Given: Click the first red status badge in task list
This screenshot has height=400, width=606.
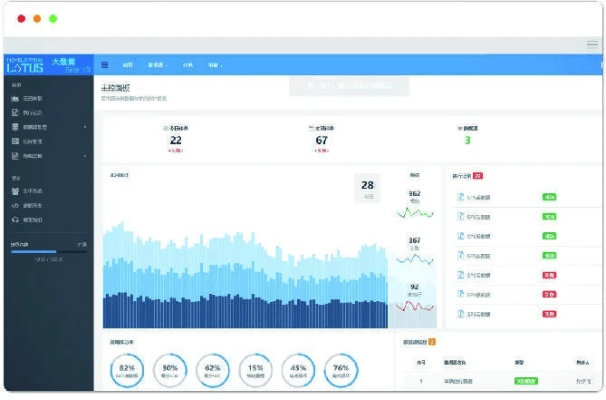Looking at the screenshot, I should 549,274.
